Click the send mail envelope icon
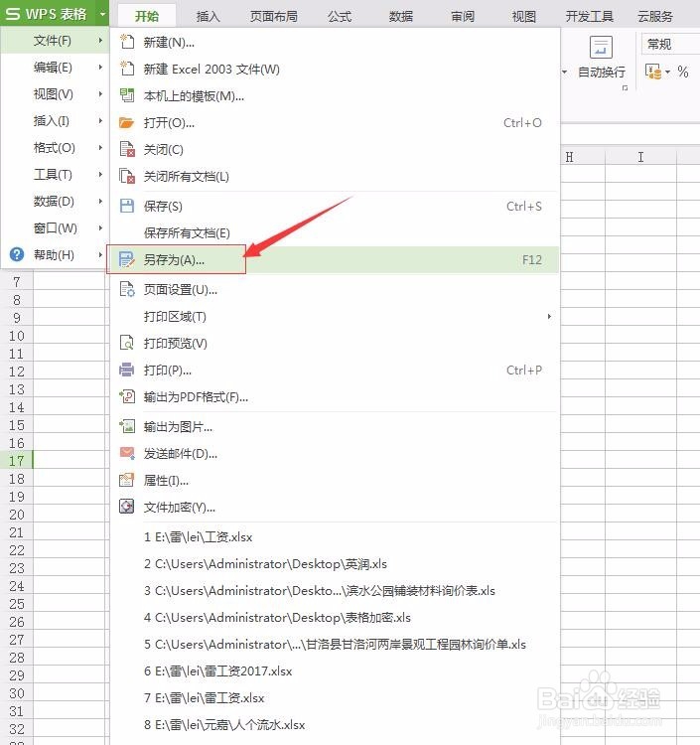Viewport: 700px width, 745px height. coord(126,453)
